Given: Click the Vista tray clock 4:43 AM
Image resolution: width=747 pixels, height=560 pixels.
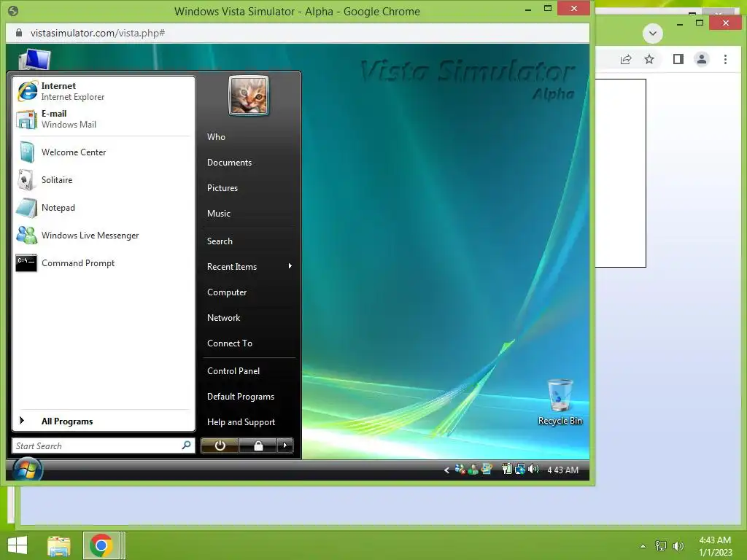Looking at the screenshot, I should point(562,470).
